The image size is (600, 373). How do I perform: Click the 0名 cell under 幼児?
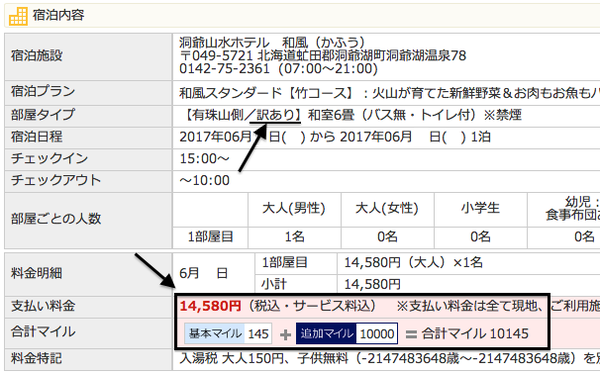point(584,237)
